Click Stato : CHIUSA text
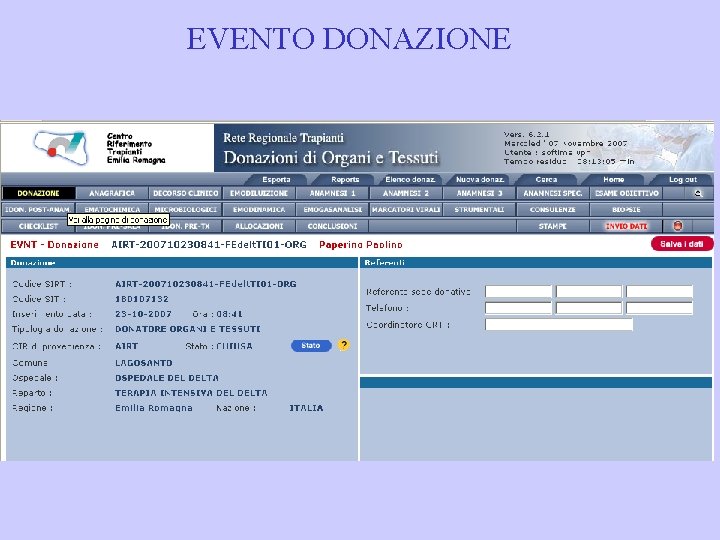The height and width of the screenshot is (540, 720). point(219,346)
